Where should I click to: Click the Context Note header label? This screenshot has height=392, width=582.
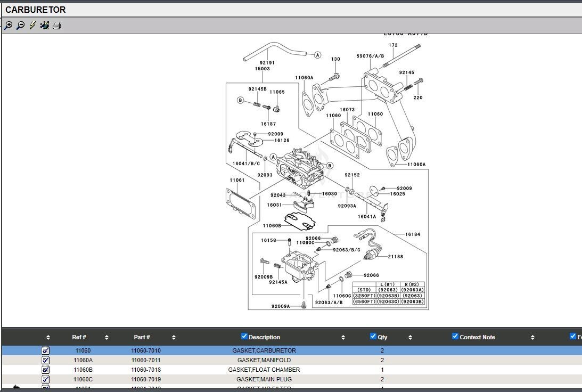pyautogui.click(x=477, y=337)
